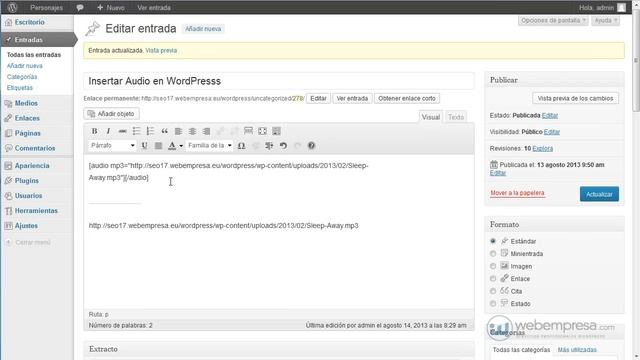Expand the Ayuda help panel
This screenshot has width=640, height=360.
(606, 20)
